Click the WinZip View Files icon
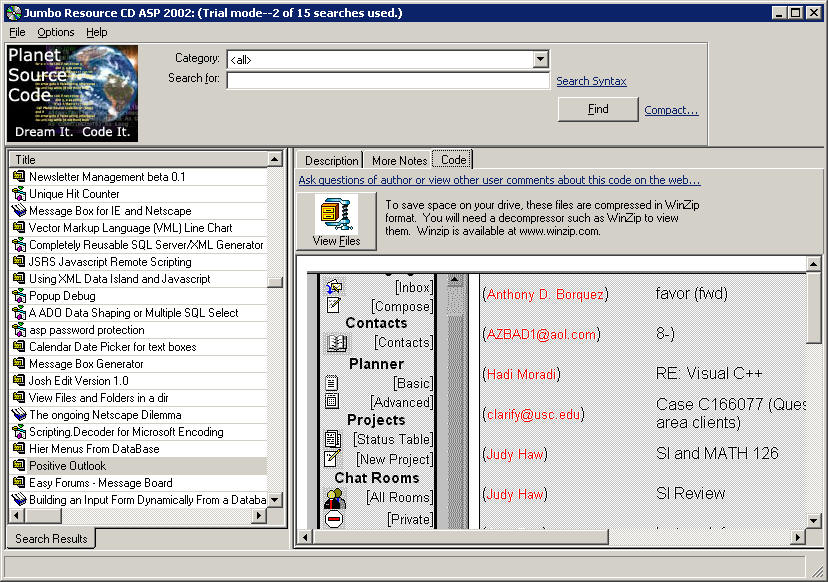 (x=336, y=214)
